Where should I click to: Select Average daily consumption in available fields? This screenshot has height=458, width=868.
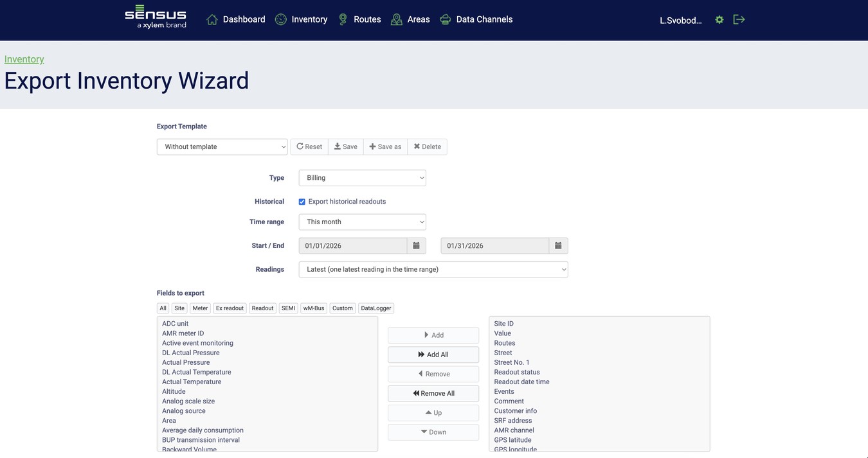pos(203,430)
